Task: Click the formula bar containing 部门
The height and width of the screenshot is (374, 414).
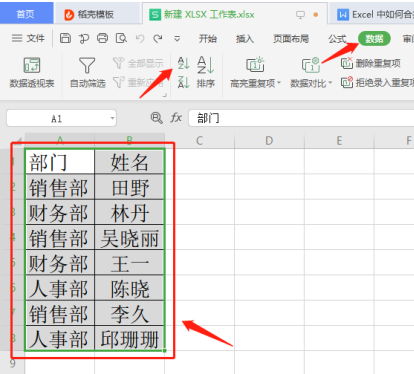Action: click(x=301, y=118)
